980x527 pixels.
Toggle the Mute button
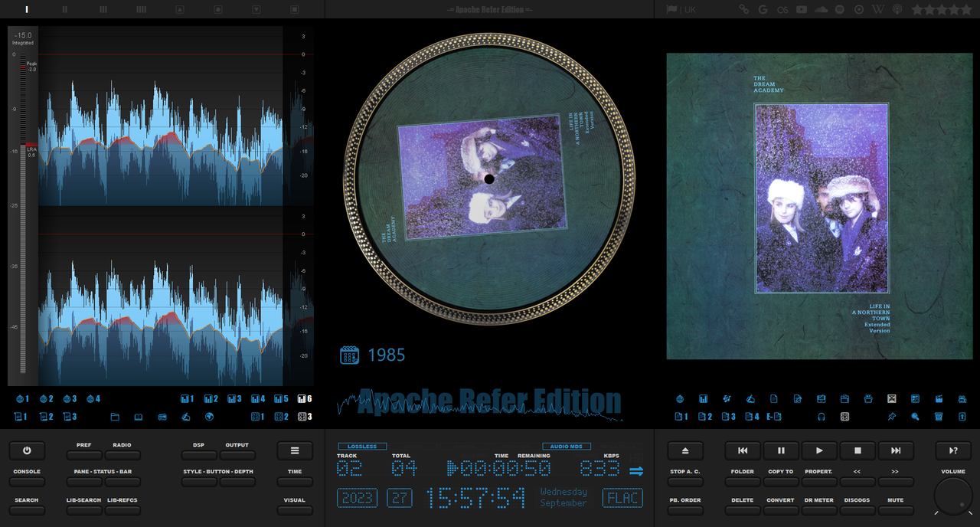point(896,510)
